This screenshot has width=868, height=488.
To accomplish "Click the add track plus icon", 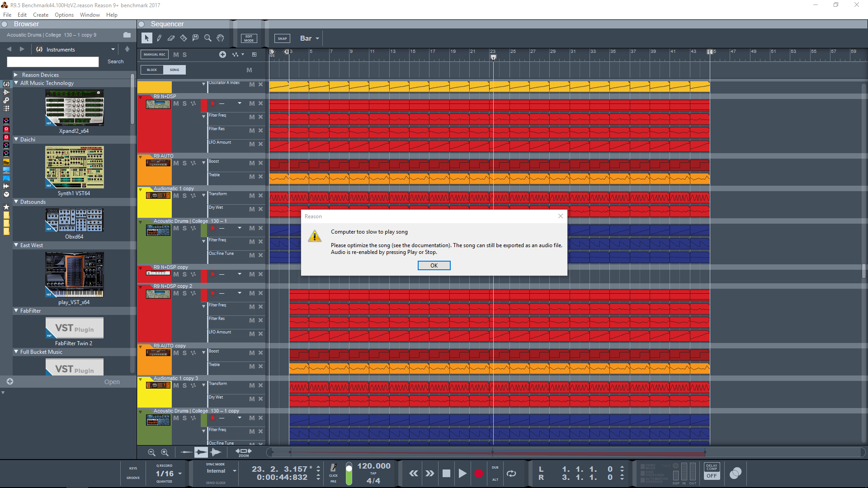I will coord(222,55).
